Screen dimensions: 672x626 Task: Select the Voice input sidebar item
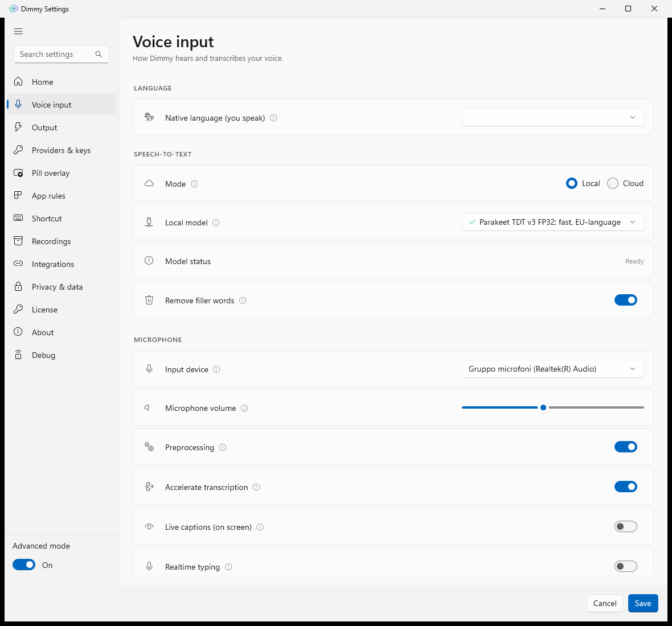point(62,105)
